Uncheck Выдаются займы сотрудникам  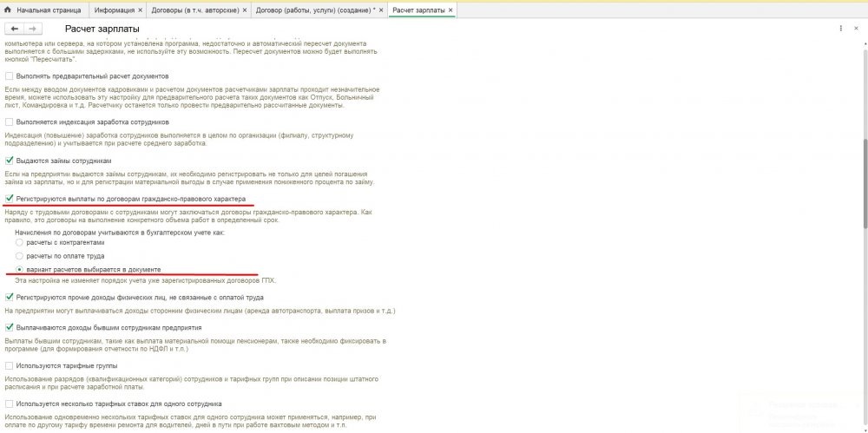tap(9, 161)
